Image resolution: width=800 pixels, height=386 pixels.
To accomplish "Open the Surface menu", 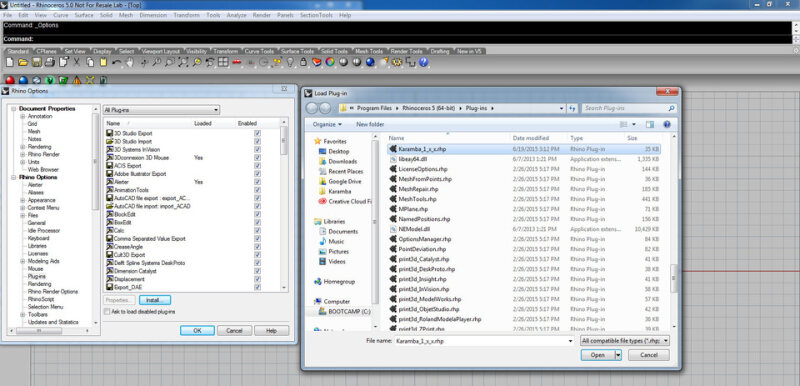I will point(84,15).
